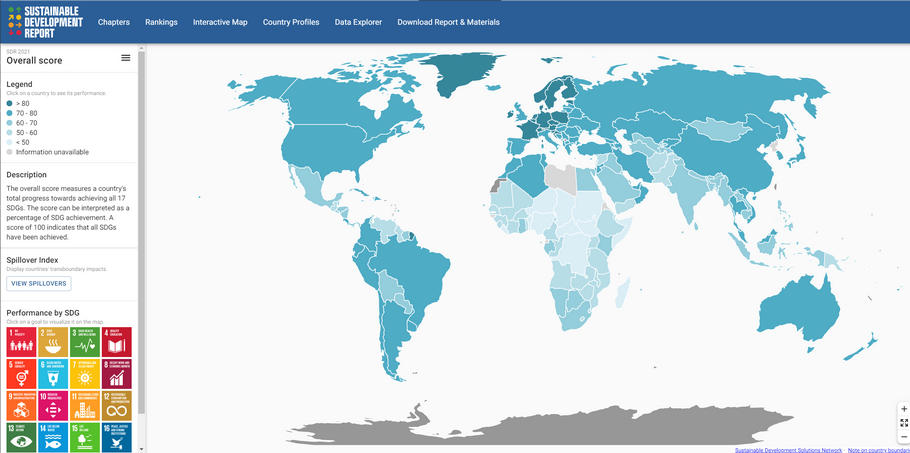This screenshot has height=453, width=910.
Task: Click the '> 80' legend color dot
Action: tap(10, 104)
